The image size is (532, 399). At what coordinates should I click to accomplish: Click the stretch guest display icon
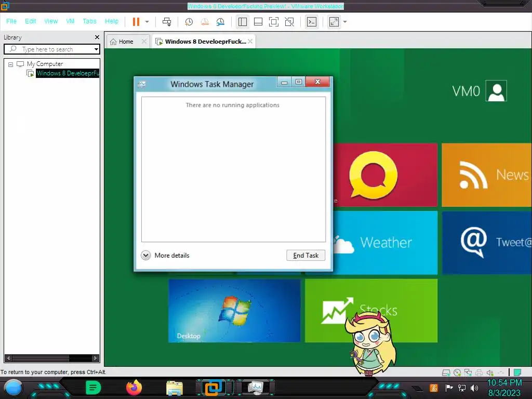pos(334,22)
